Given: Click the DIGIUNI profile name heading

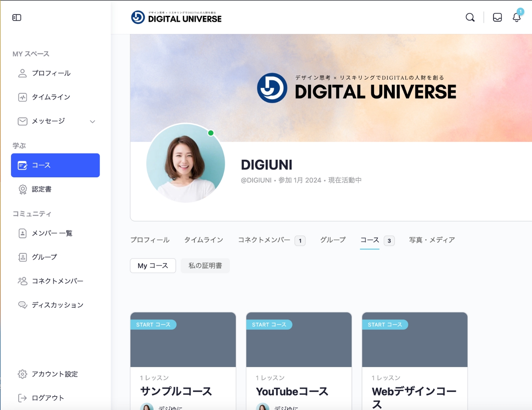Looking at the screenshot, I should pyautogui.click(x=267, y=165).
